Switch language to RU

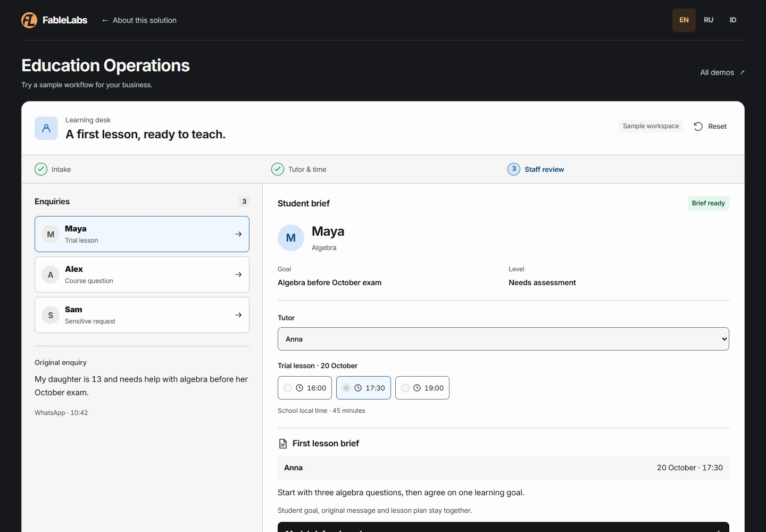pyautogui.click(x=709, y=20)
